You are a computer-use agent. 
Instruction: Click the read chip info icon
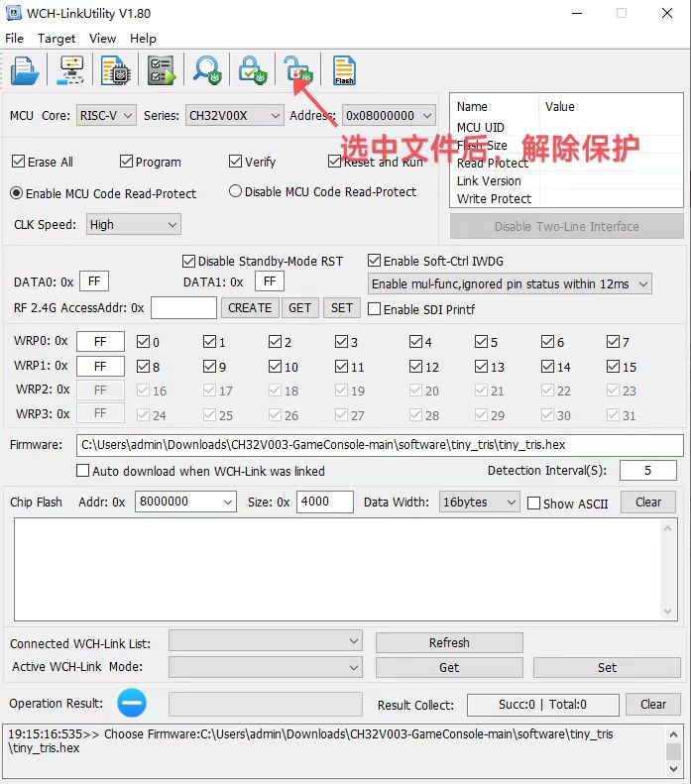(x=117, y=70)
